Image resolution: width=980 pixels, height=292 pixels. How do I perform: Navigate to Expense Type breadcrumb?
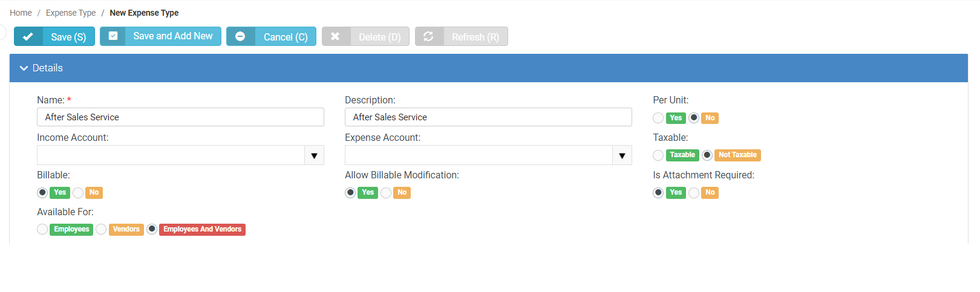click(71, 13)
